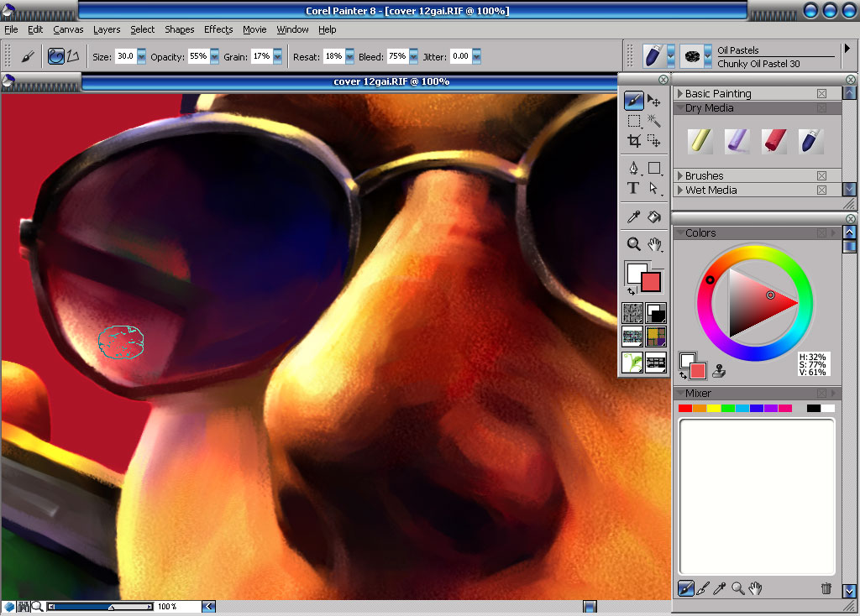
Task: Select the red crayon in Dry Media
Action: (773, 141)
